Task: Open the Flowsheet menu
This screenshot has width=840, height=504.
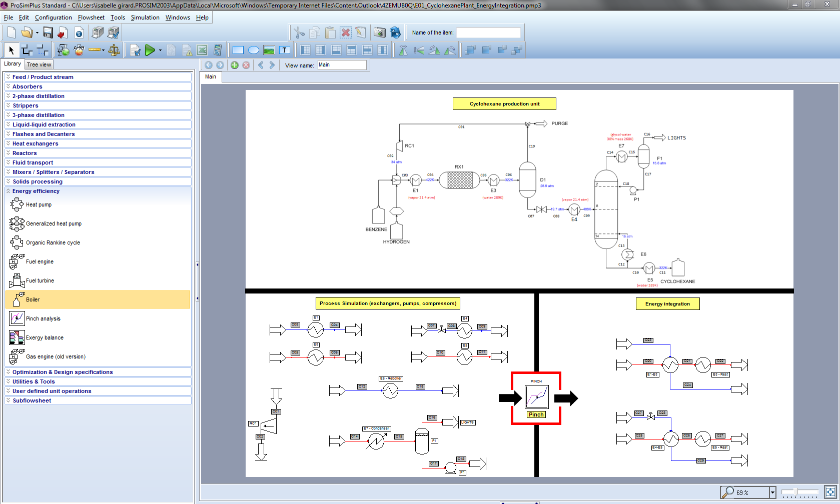Action: click(x=91, y=17)
